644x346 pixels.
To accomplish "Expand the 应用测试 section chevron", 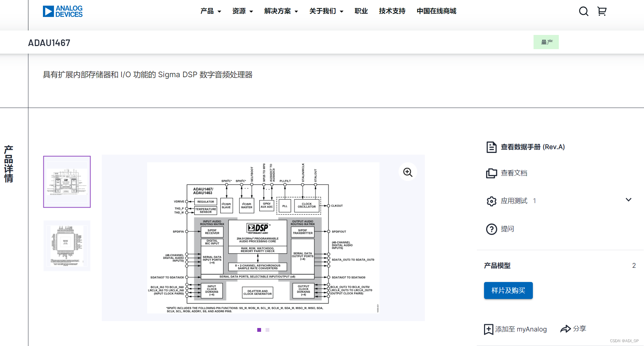I will tap(628, 200).
